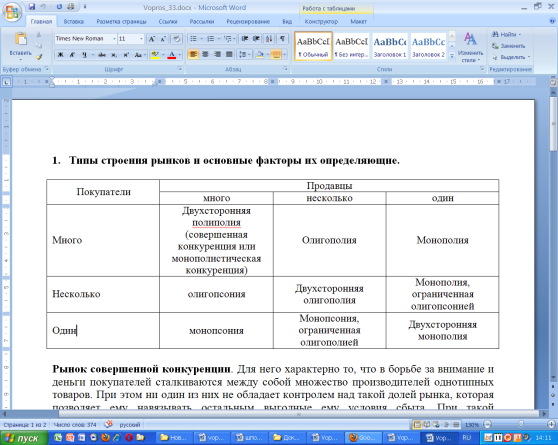
Task: Apply the Обычный style
Action: pyautogui.click(x=313, y=46)
